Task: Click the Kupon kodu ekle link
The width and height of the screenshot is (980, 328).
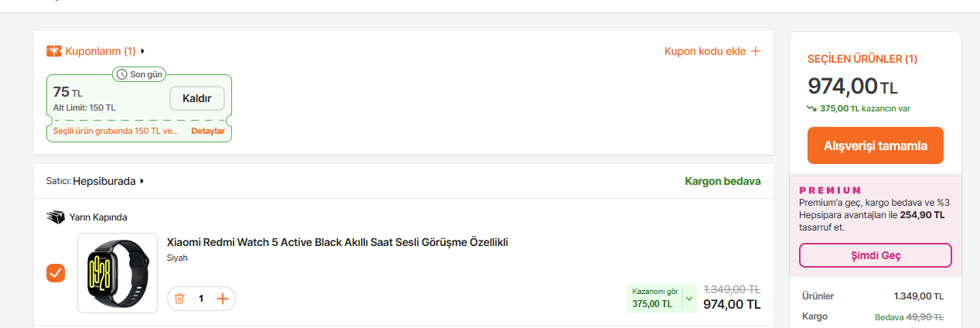Action: click(x=705, y=51)
